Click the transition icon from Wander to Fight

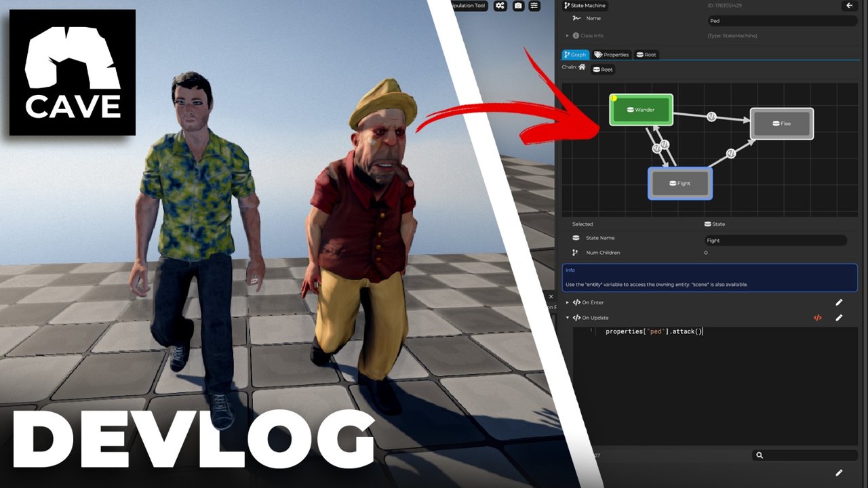656,148
